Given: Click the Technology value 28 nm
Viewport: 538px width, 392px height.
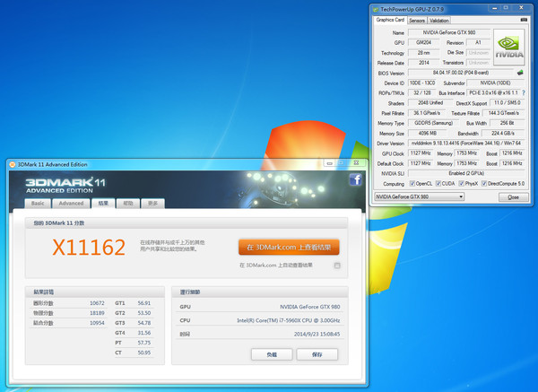Looking at the screenshot, I should [x=424, y=53].
